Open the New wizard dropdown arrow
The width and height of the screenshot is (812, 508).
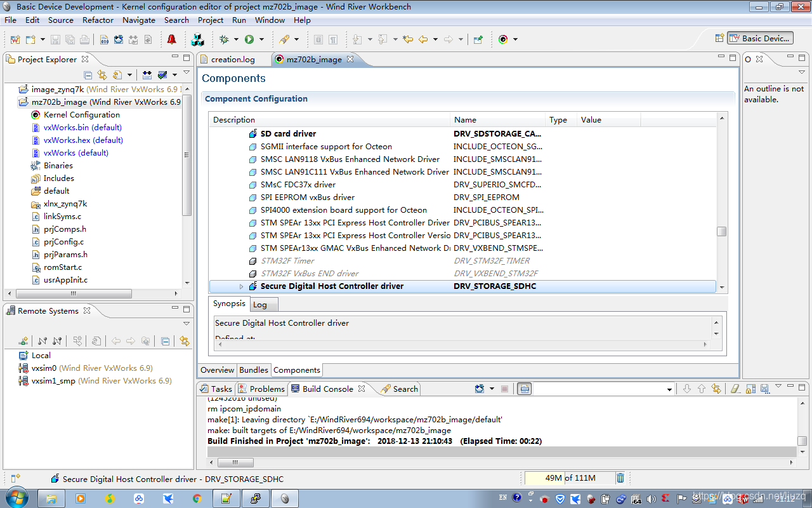pos(43,39)
